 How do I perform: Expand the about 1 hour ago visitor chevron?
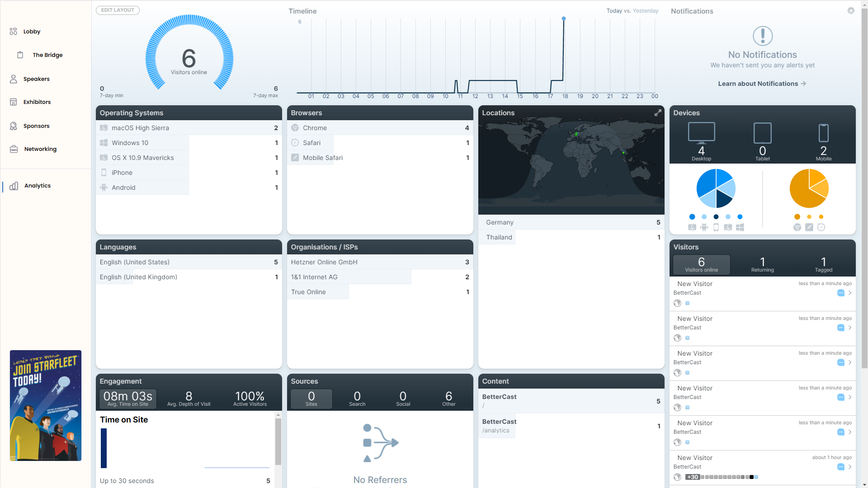pyautogui.click(x=850, y=467)
